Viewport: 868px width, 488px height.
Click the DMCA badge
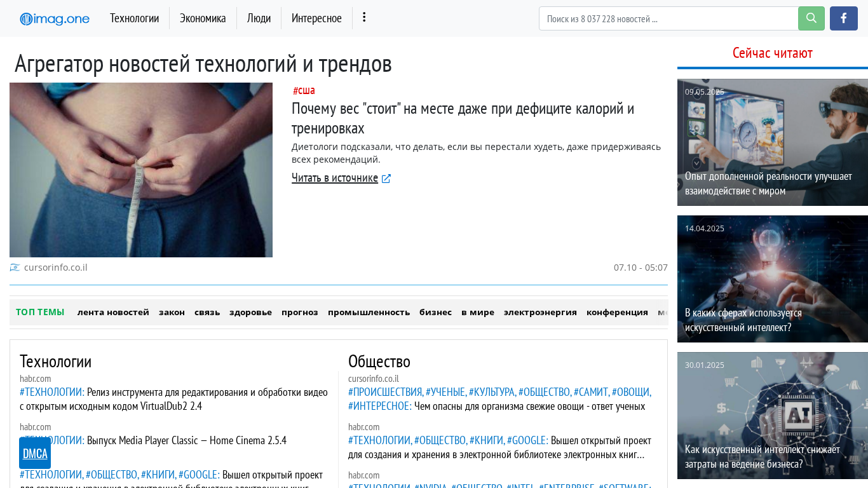[x=35, y=453]
